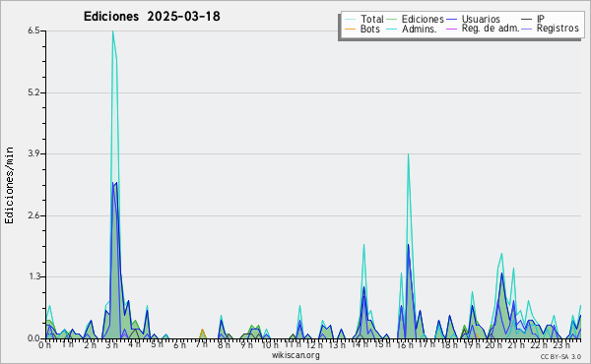Click the 6.5 y-axis value label

pyautogui.click(x=33, y=30)
